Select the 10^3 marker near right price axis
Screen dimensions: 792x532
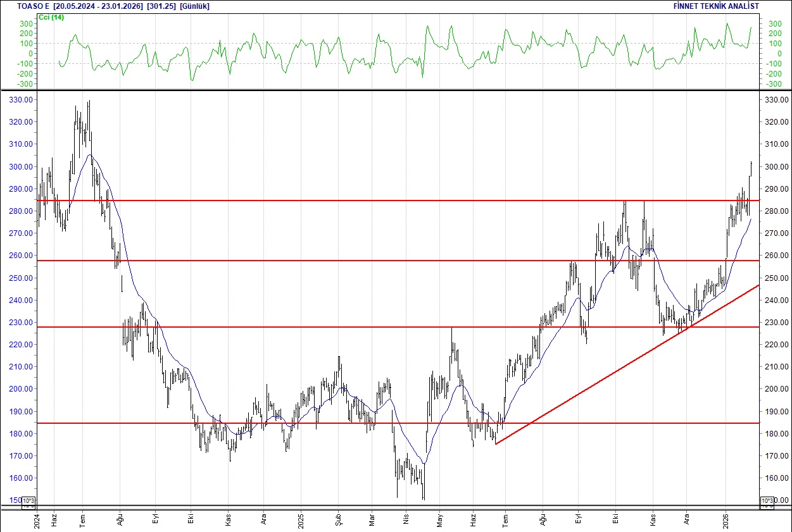tap(768, 500)
